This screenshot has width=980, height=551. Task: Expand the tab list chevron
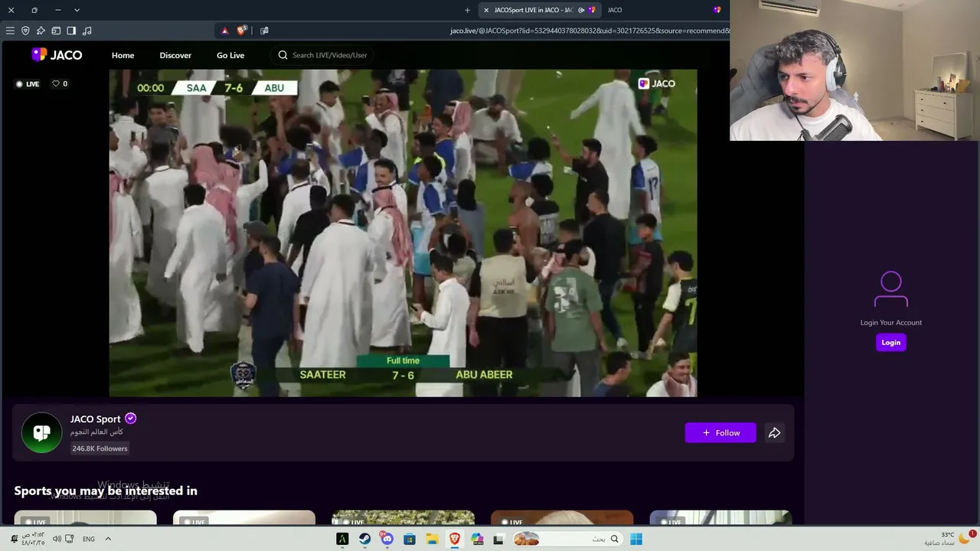point(77,10)
